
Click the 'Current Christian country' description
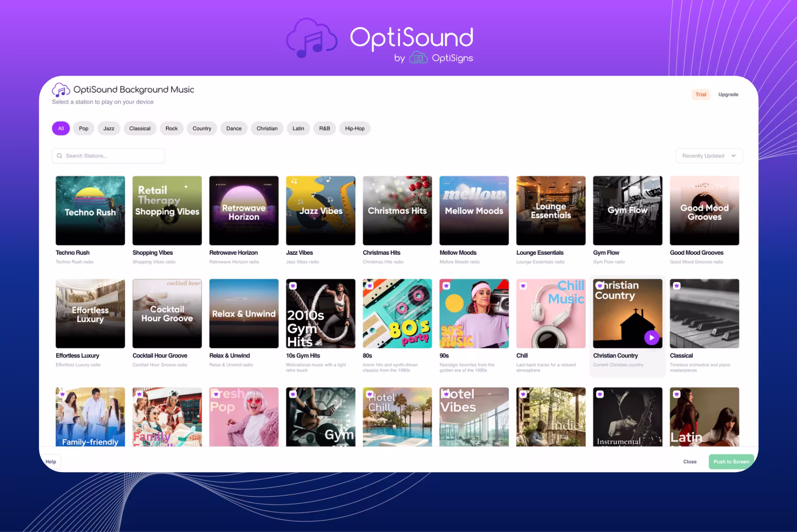coord(618,365)
